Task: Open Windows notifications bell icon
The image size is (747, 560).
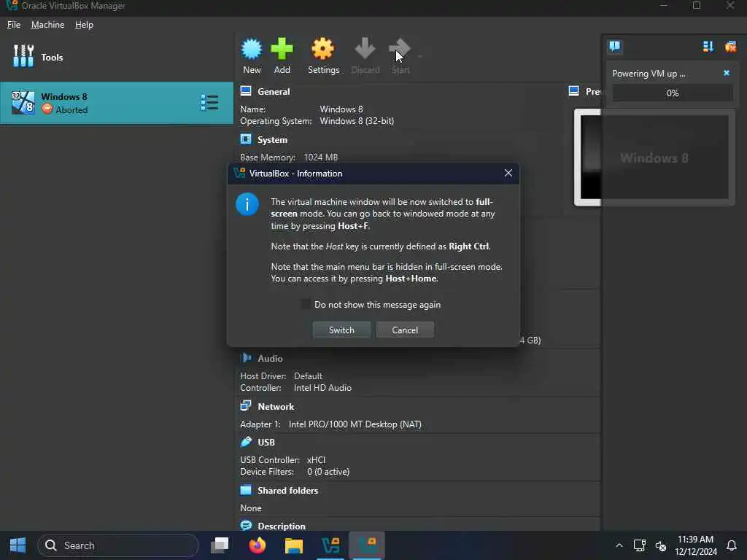Action: [732, 545]
